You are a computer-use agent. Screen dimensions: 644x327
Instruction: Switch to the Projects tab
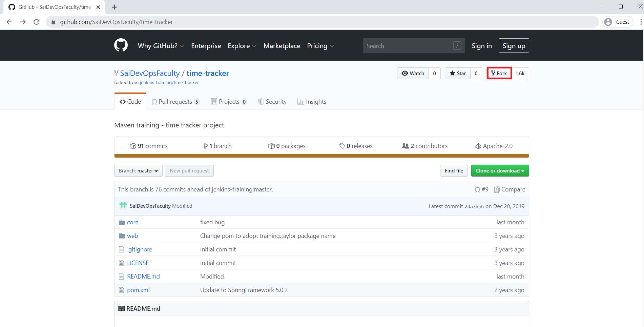click(x=229, y=102)
